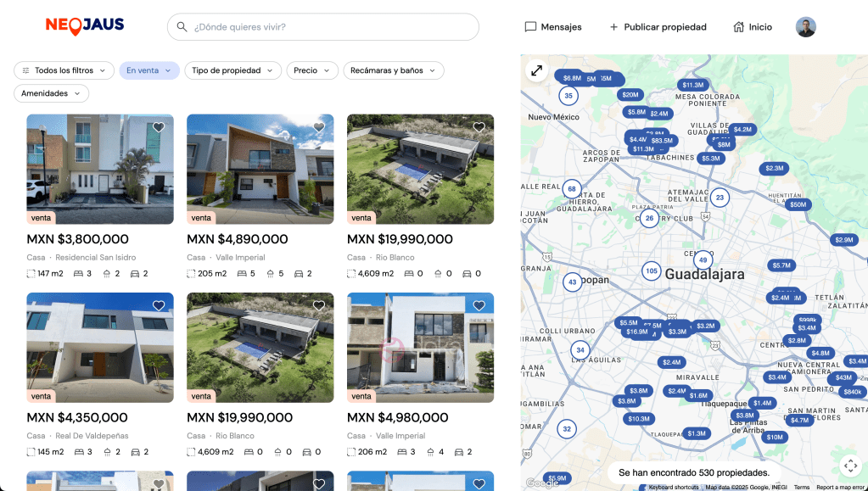
Task: Favorite the MXN $4,890,000 Valle Imperial house
Action: pos(319,127)
